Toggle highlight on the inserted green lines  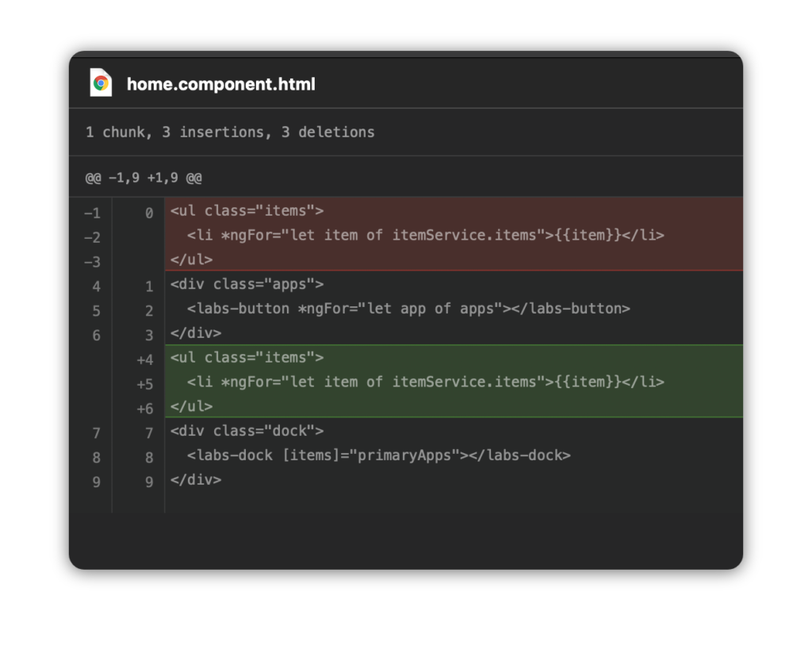(452, 382)
